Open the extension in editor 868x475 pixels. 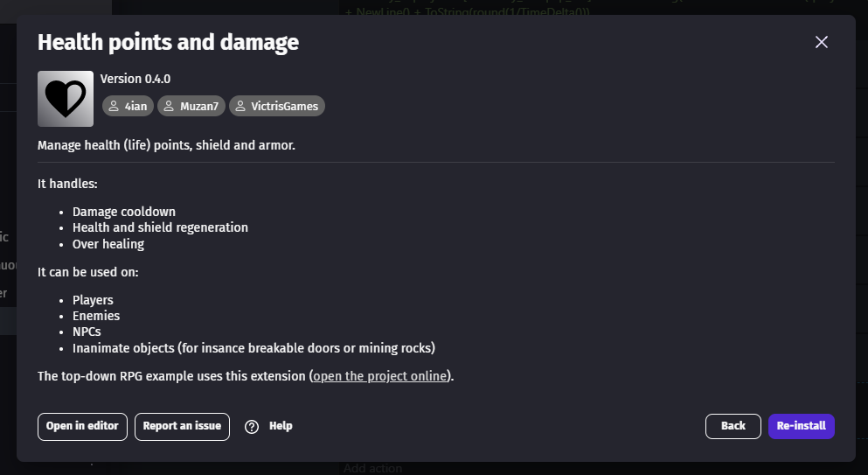[x=82, y=426]
